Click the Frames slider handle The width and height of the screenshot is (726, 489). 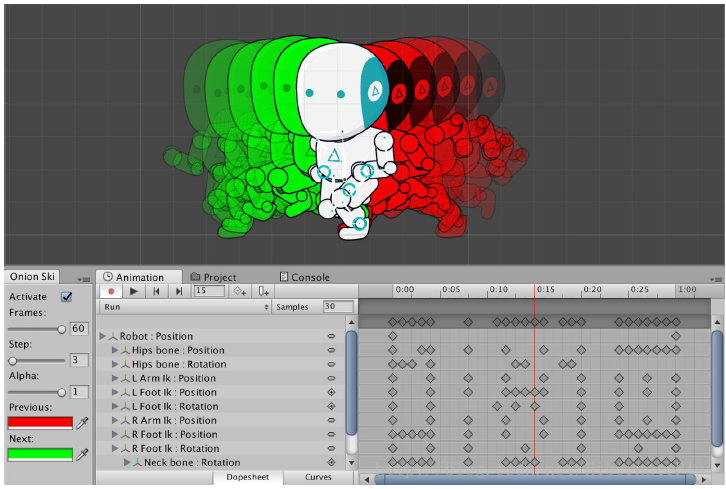61,329
